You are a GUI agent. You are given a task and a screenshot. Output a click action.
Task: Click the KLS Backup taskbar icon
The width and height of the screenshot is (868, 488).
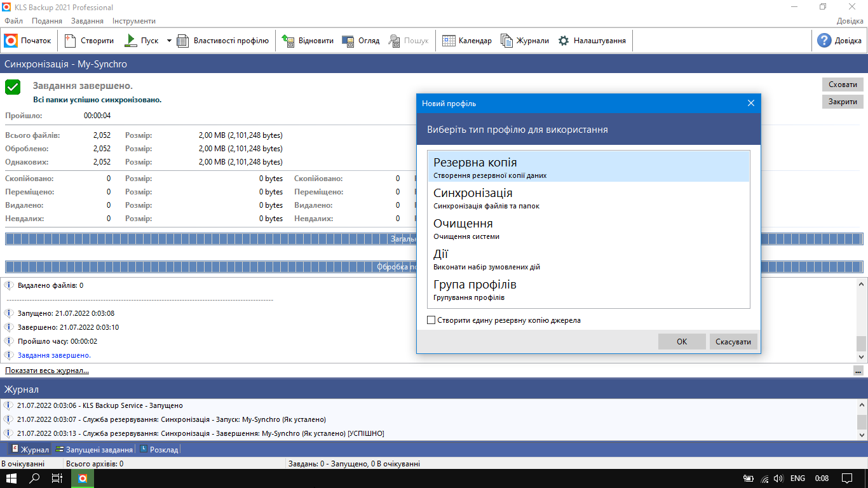83,478
